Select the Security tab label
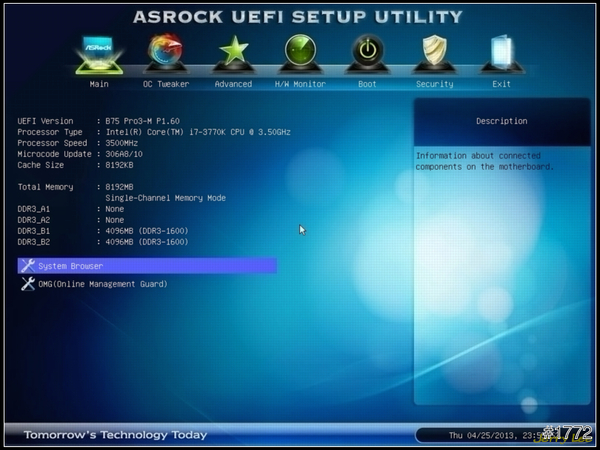 click(434, 84)
